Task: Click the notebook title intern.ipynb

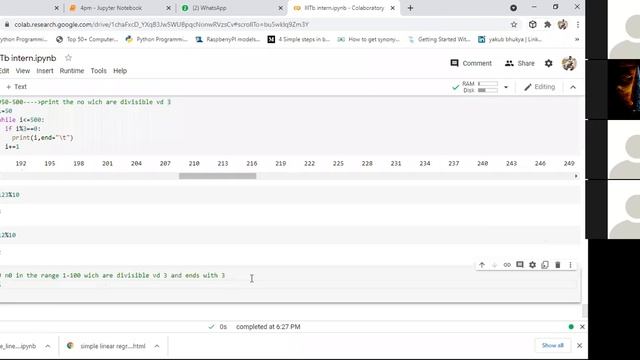Action: [x=28, y=58]
